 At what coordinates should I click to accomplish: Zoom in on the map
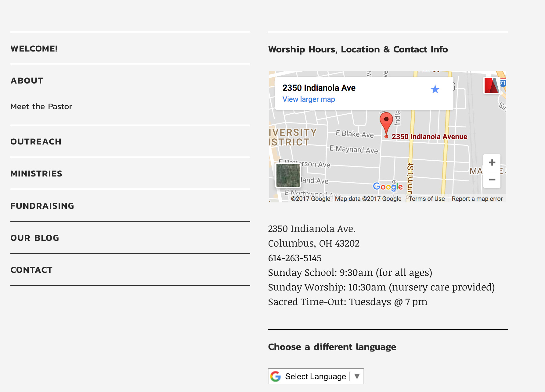(492, 163)
